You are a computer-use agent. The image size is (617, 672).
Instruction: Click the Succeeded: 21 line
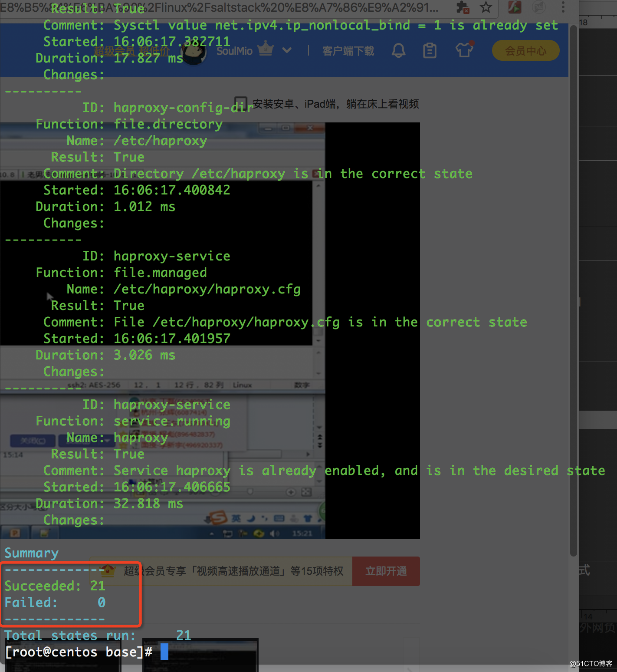click(55, 586)
